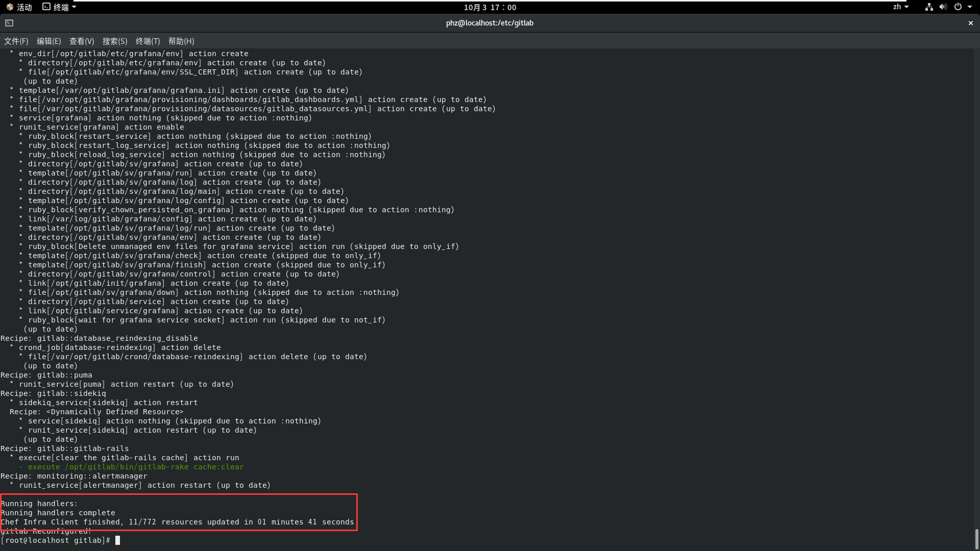
Task: Open the 搜索(S) menu
Action: [x=115, y=41]
